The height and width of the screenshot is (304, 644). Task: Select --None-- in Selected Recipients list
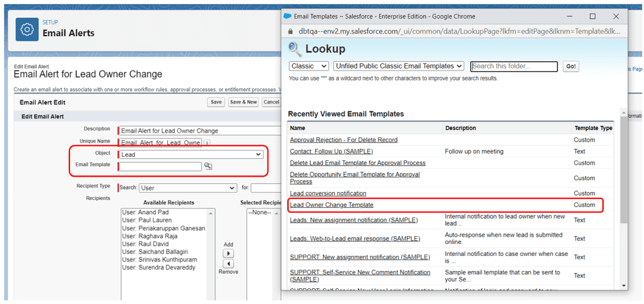pos(260,212)
